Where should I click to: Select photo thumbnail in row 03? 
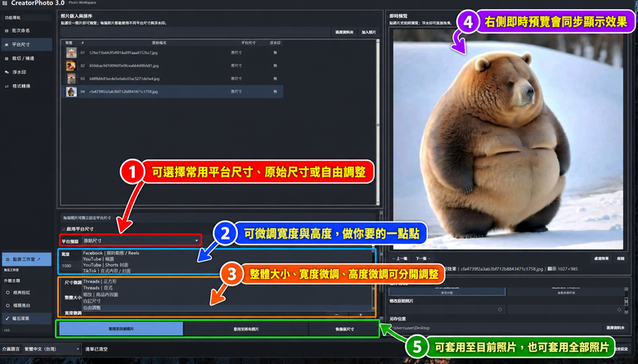pyautogui.click(x=71, y=79)
